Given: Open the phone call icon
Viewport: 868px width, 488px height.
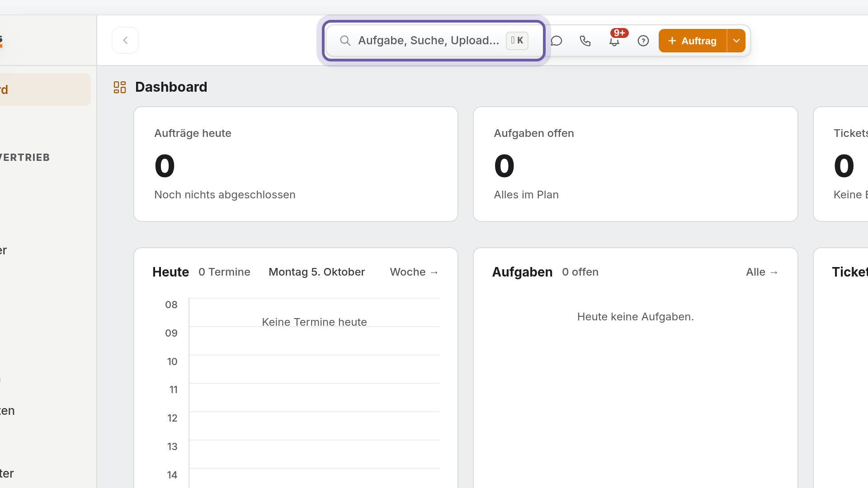Looking at the screenshot, I should tap(585, 41).
